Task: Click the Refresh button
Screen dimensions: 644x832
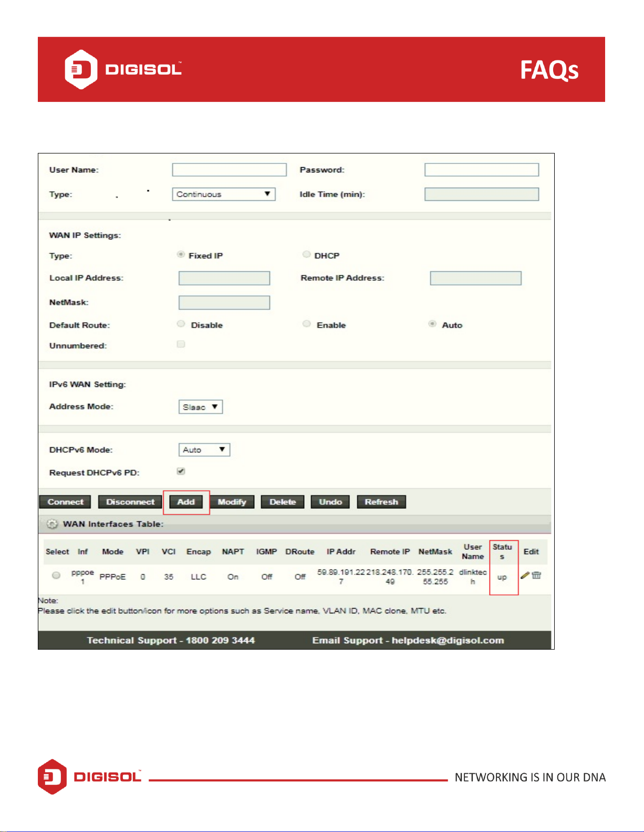Action: tap(381, 502)
